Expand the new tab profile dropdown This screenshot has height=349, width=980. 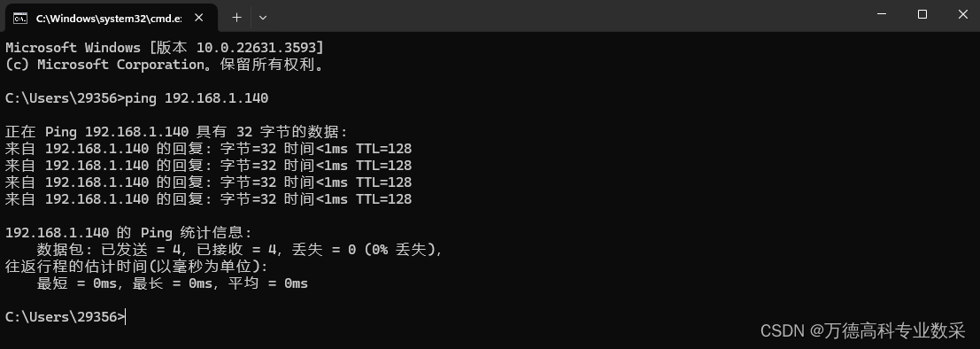(x=263, y=18)
